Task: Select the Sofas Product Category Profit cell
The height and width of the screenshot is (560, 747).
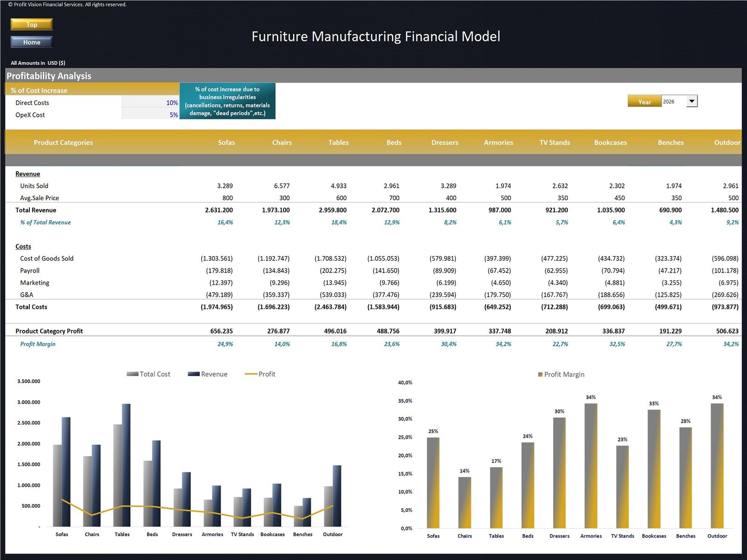Action: (x=221, y=331)
